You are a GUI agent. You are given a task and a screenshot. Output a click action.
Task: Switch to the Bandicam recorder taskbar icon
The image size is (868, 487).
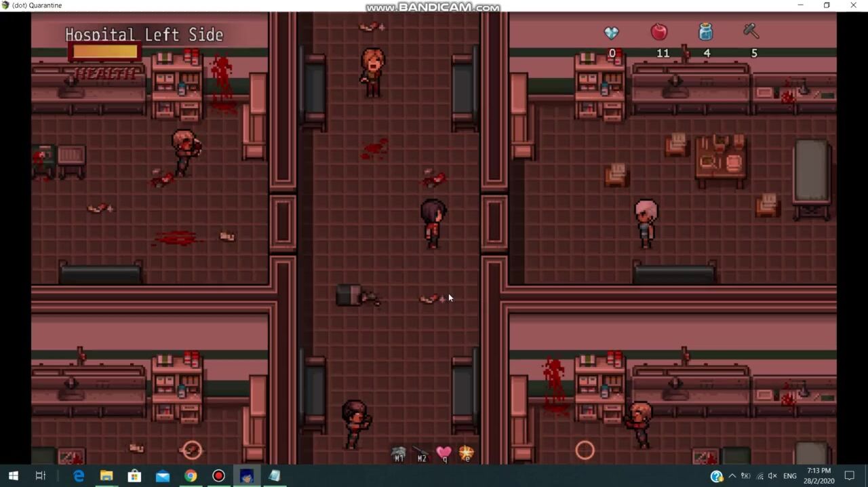218,476
